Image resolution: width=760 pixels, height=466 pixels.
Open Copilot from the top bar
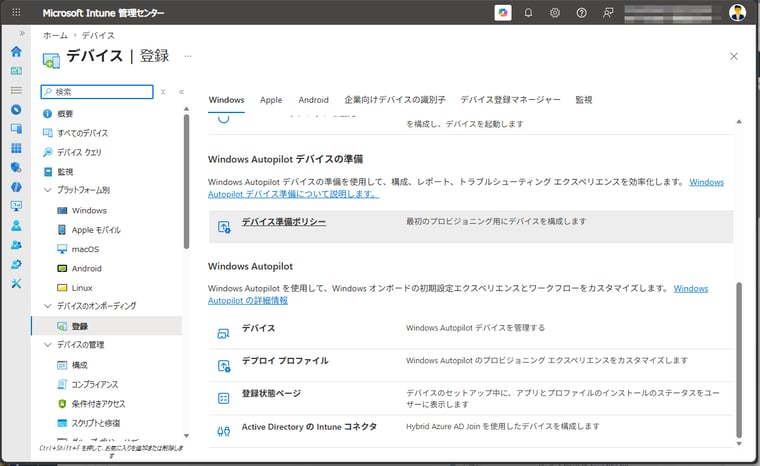tap(503, 13)
